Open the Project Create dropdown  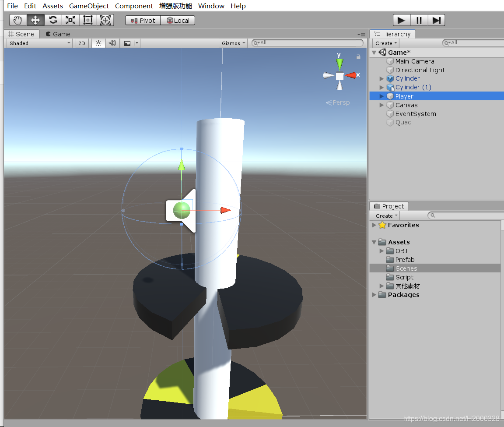point(387,215)
